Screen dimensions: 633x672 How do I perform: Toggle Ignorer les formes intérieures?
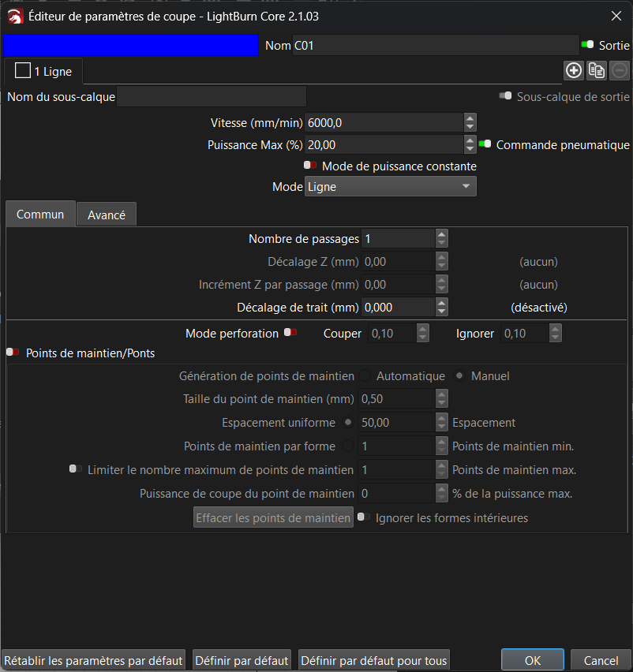364,517
